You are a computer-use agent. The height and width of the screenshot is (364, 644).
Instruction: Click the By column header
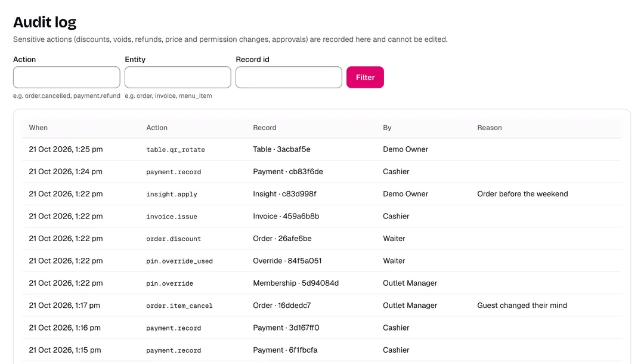click(388, 128)
